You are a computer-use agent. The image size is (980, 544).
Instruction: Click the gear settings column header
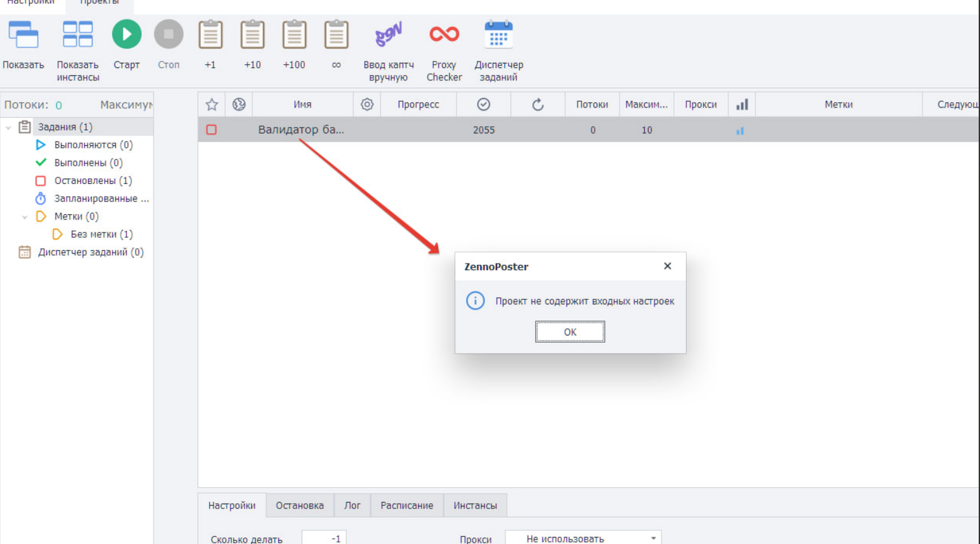[x=367, y=104]
